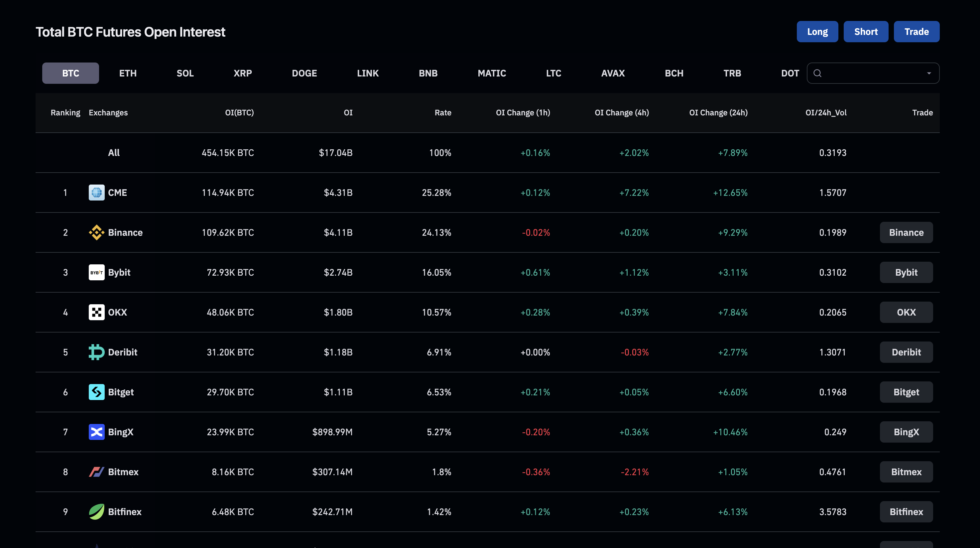Click the Bybit exchange logo
Screen dimensions: 980x548
tap(96, 272)
